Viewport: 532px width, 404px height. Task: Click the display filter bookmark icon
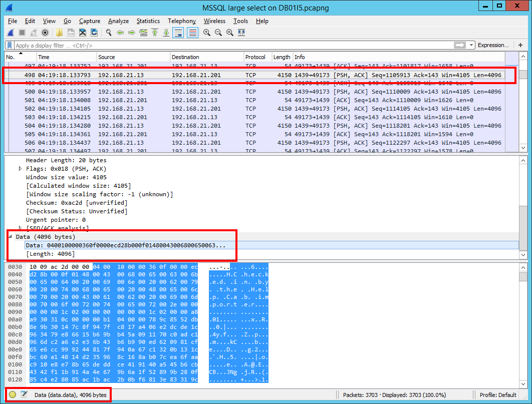tap(10, 45)
